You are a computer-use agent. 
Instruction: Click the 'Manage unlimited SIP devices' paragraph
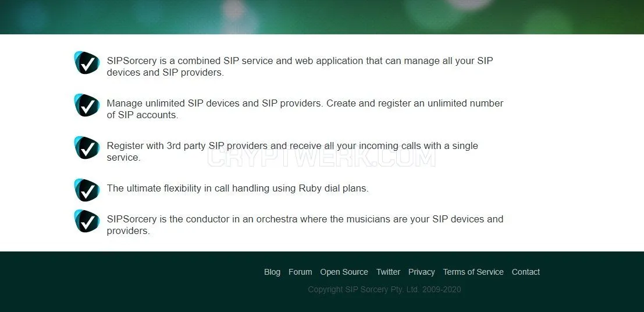(x=305, y=109)
